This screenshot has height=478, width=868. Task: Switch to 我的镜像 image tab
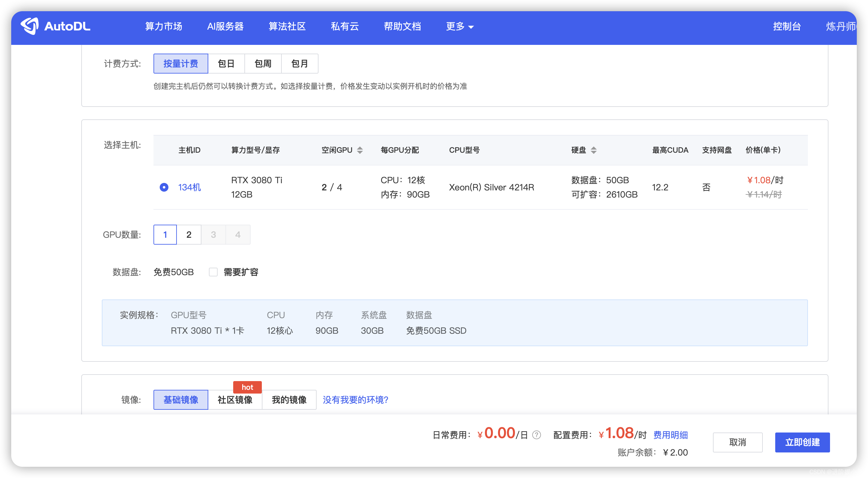point(289,400)
